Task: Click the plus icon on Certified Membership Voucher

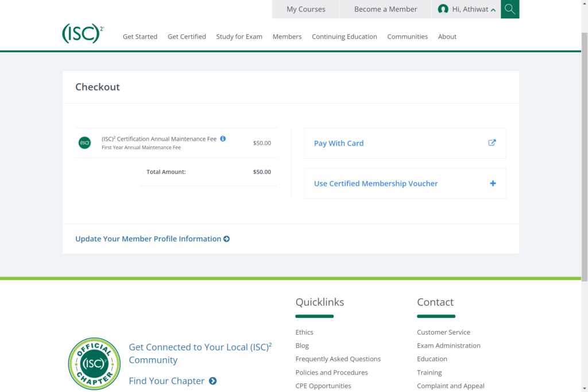Action: tap(493, 183)
